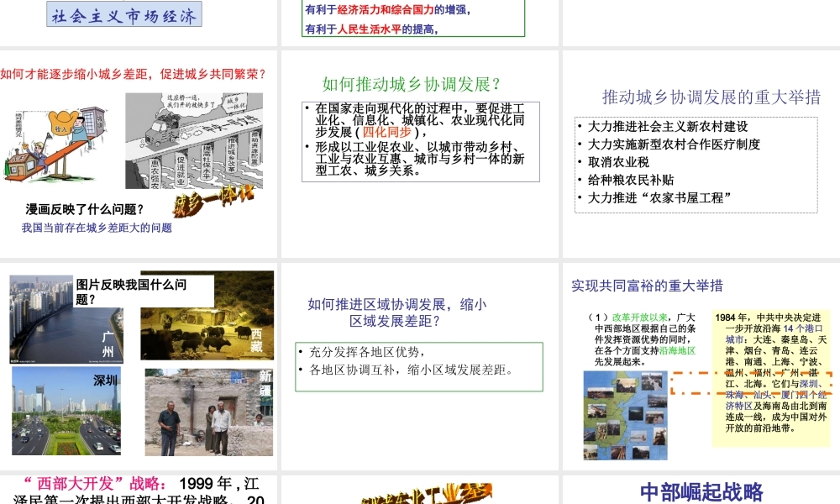Click the 广州 river city photo

click(66, 320)
